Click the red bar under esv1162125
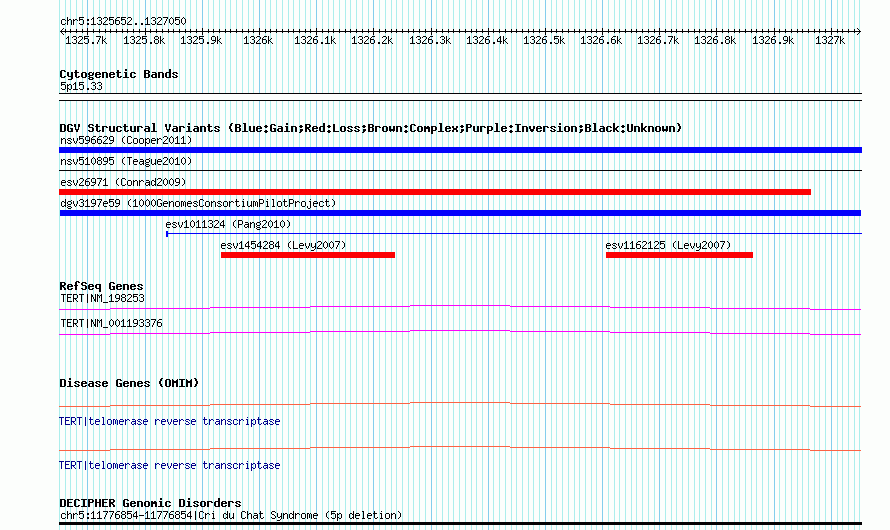Viewport: 890px width, 530px height. pyautogui.click(x=679, y=255)
